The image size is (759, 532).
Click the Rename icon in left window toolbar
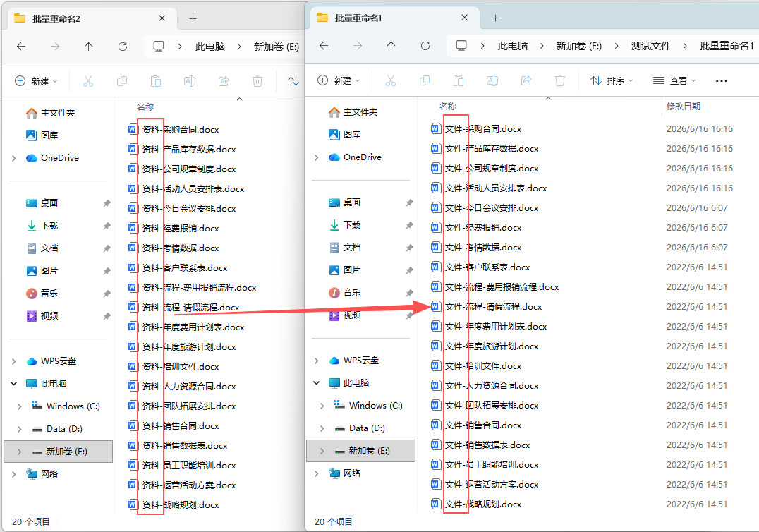pos(190,81)
